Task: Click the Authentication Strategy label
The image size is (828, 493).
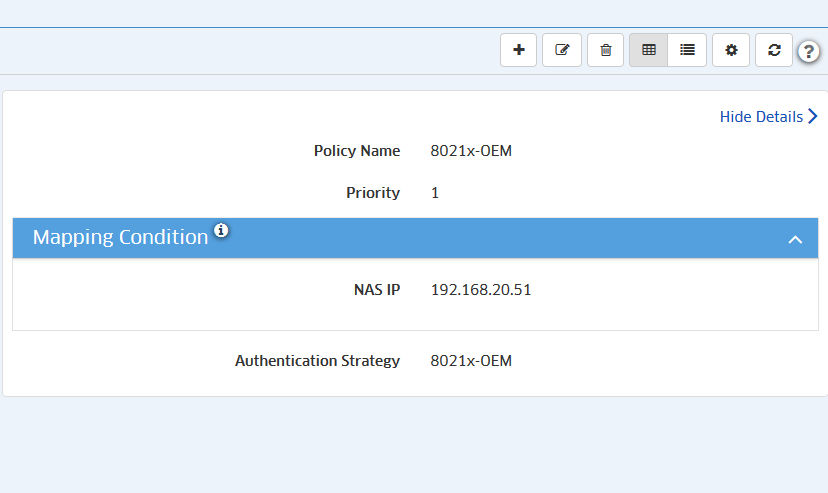Action: pyautogui.click(x=317, y=360)
